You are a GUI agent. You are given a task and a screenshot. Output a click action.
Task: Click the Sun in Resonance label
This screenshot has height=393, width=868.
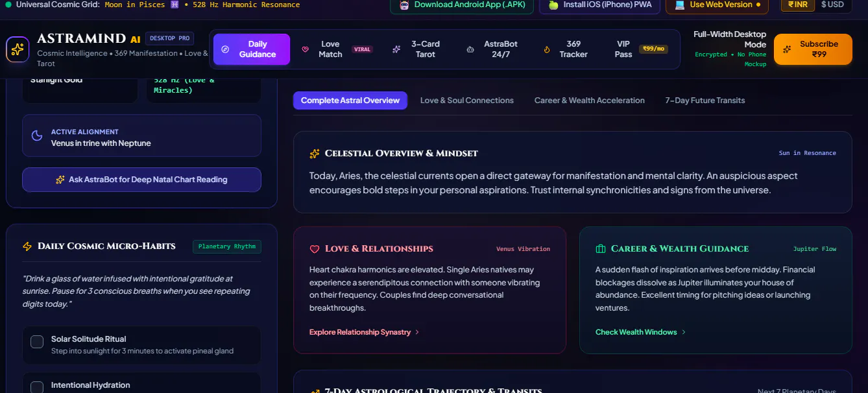pos(808,153)
